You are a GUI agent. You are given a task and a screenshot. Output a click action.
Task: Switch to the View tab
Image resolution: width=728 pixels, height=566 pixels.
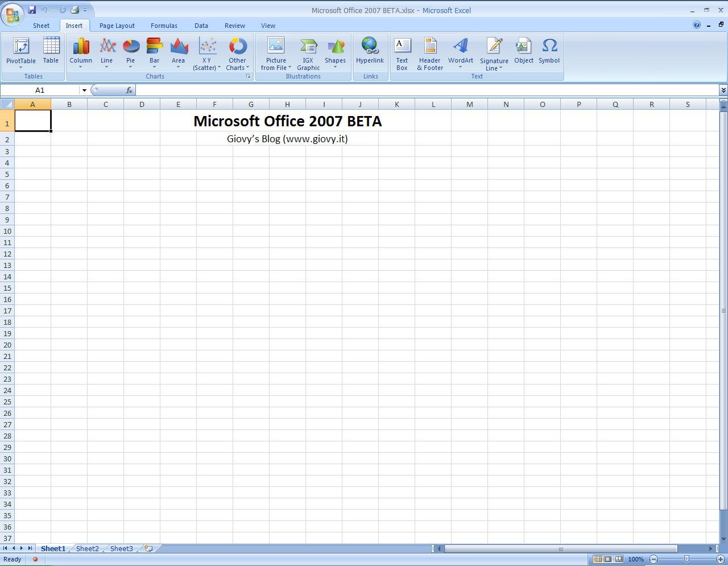click(268, 26)
